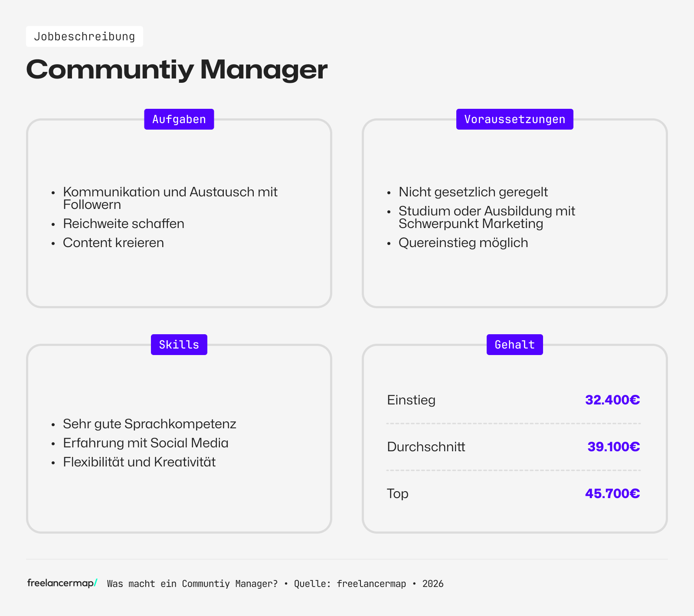Select the Top salary row 45.700€
This screenshot has width=694, height=616.
pyautogui.click(x=612, y=493)
